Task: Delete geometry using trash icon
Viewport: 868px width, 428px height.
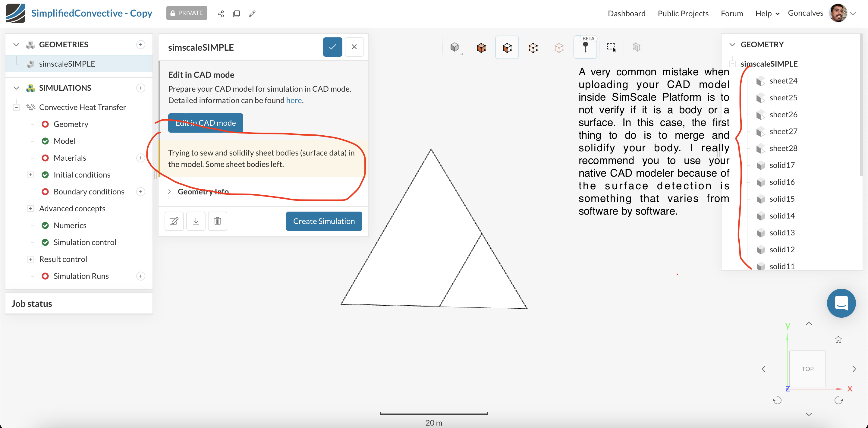Action: point(217,221)
